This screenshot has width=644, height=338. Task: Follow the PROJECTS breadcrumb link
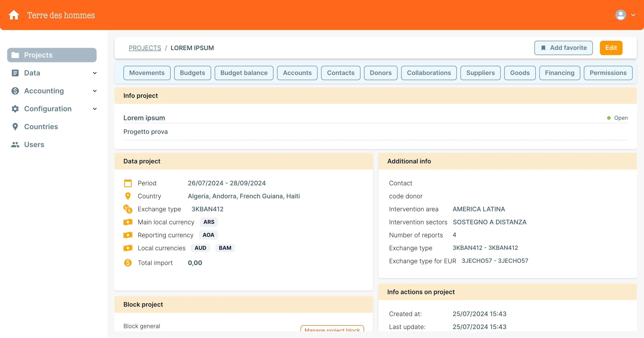pyautogui.click(x=145, y=48)
